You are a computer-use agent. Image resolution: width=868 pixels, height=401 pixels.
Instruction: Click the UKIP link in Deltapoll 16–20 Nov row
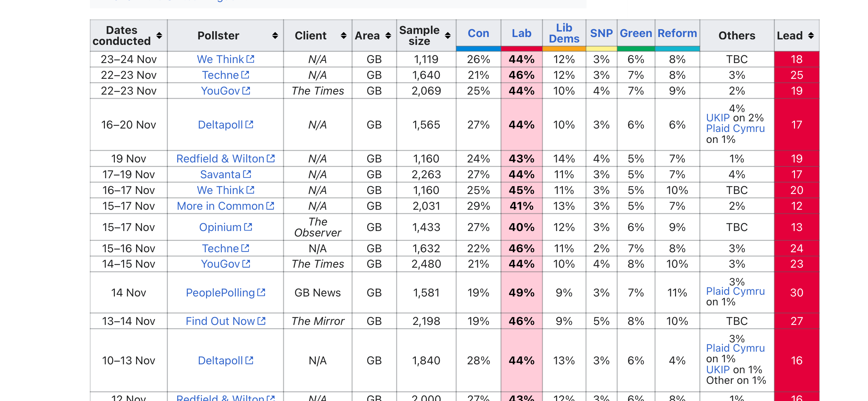(x=718, y=118)
